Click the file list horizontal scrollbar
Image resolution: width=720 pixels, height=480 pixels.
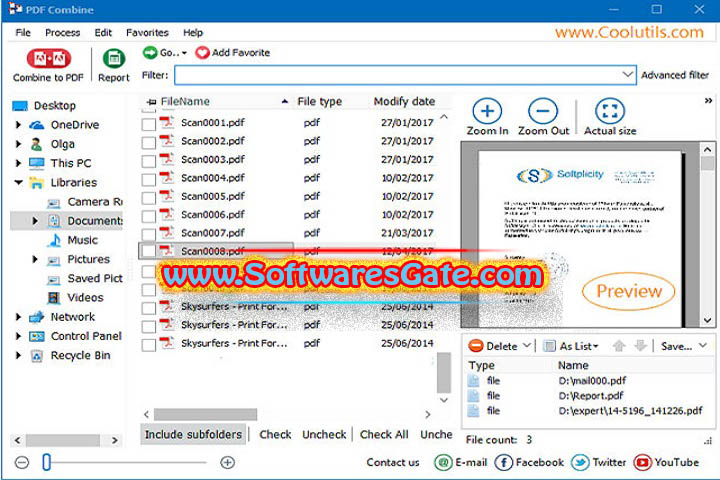(x=205, y=414)
